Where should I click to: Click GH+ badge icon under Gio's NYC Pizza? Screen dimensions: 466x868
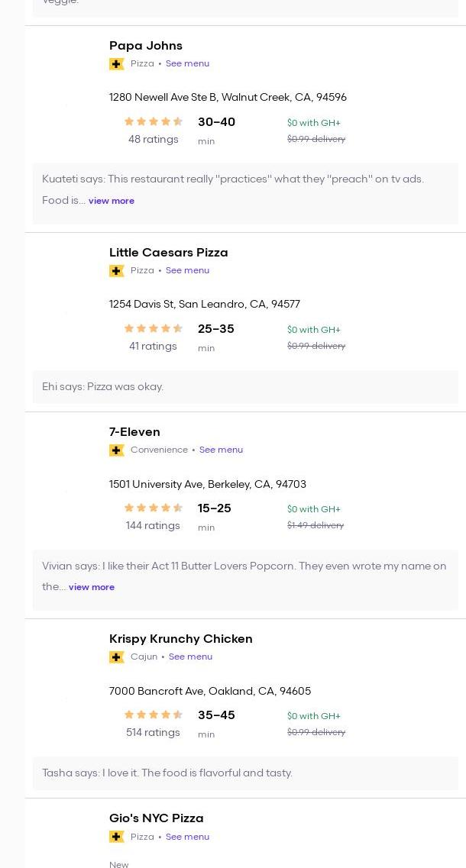116,837
